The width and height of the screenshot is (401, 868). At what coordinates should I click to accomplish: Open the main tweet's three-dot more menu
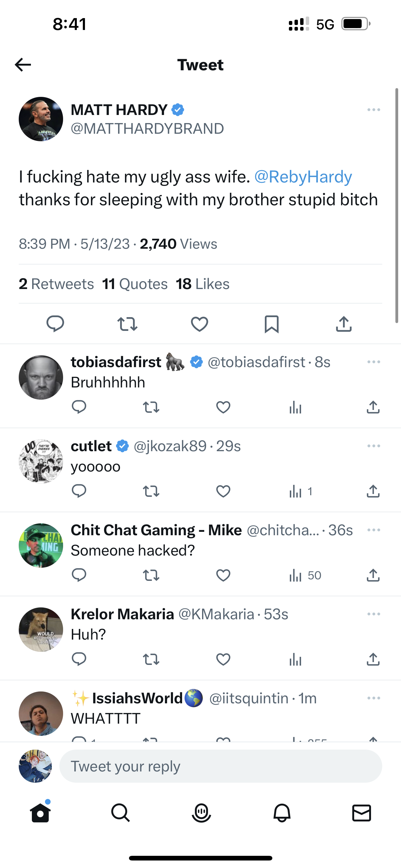[374, 110]
